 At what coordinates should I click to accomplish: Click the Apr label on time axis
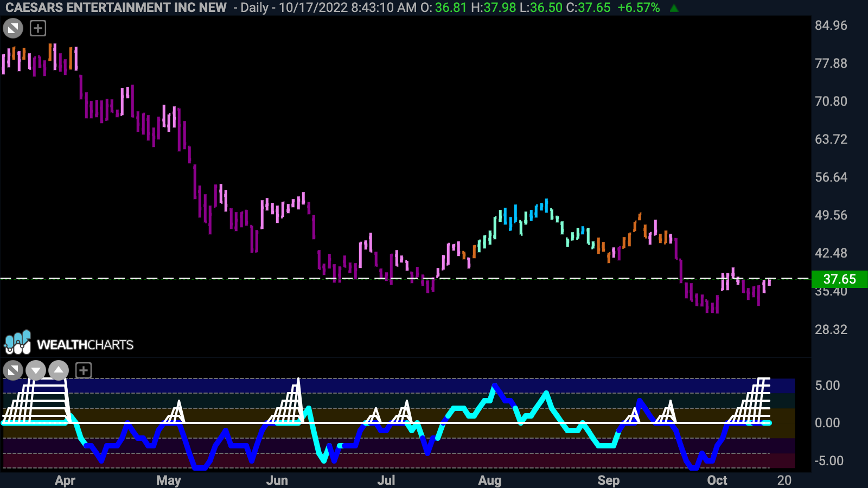click(x=65, y=480)
